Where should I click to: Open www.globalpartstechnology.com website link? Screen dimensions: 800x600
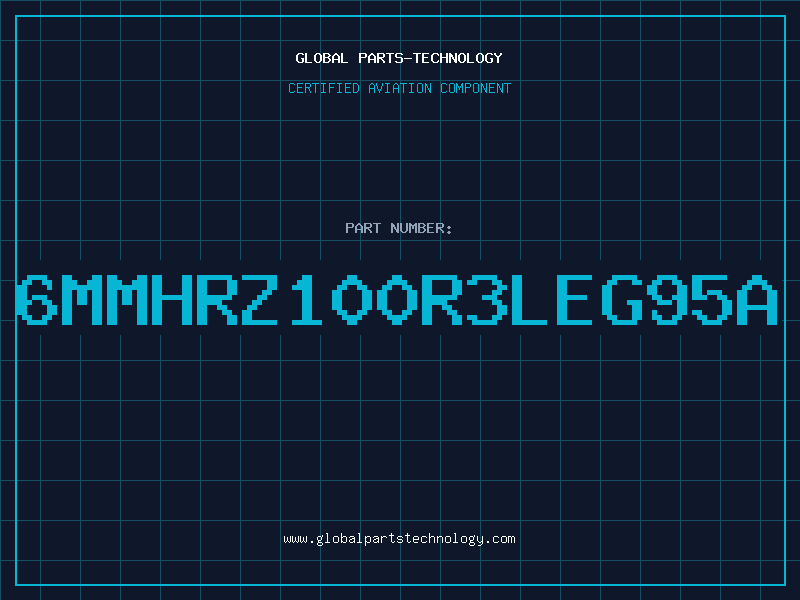tap(399, 539)
